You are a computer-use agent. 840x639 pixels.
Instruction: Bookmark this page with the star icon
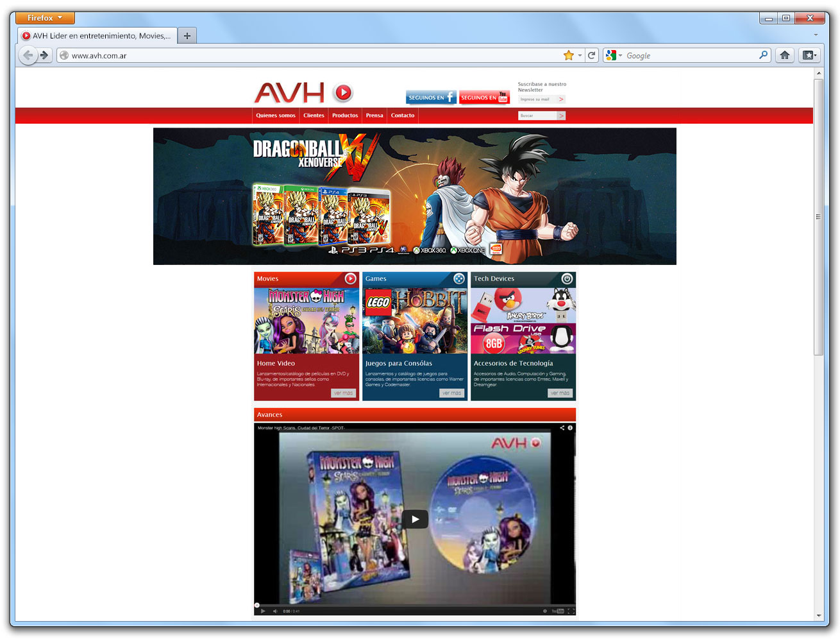click(x=569, y=55)
